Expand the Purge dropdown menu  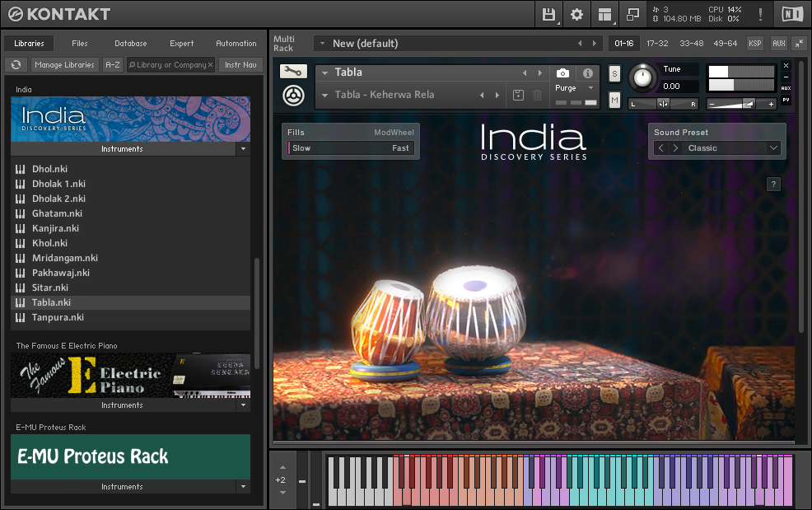(590, 88)
